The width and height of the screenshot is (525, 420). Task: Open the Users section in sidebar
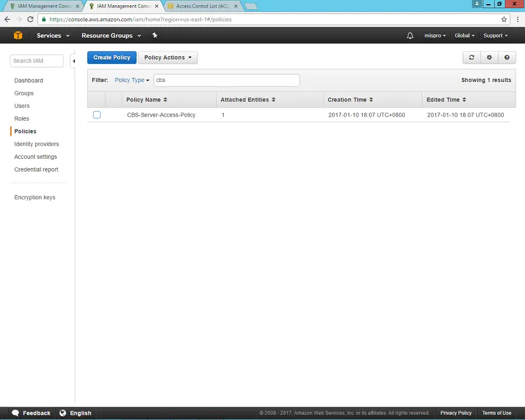[22, 105]
